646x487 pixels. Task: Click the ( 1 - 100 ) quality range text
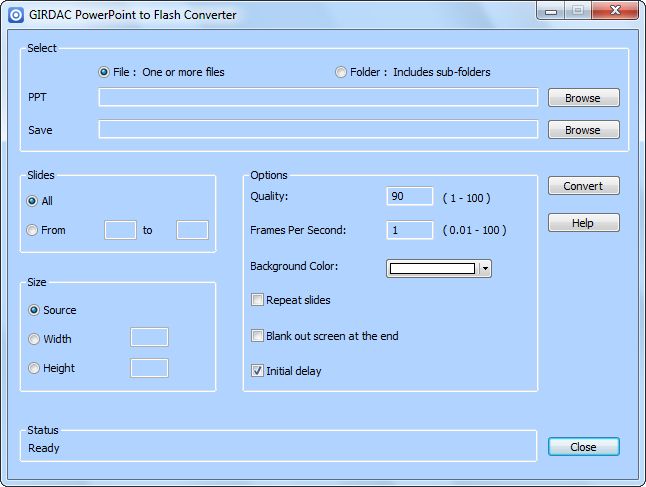466,198
